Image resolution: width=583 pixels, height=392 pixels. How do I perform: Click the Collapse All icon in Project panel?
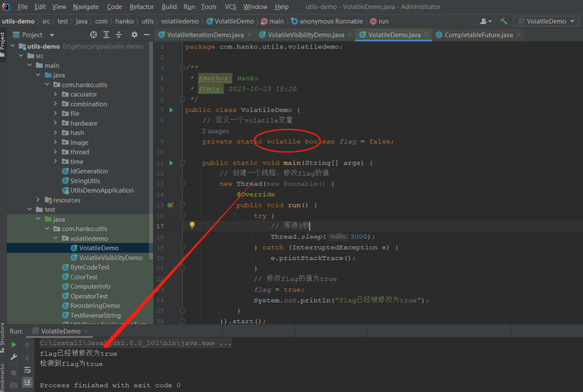pos(118,35)
